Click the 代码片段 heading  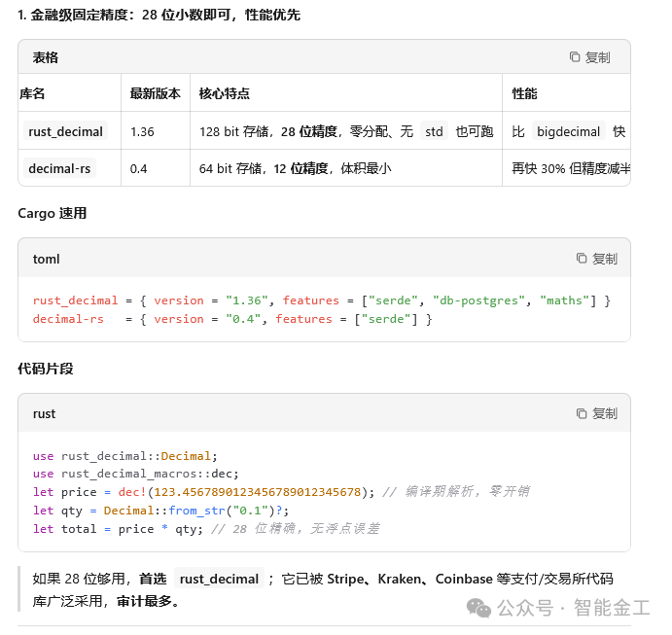[46, 369]
